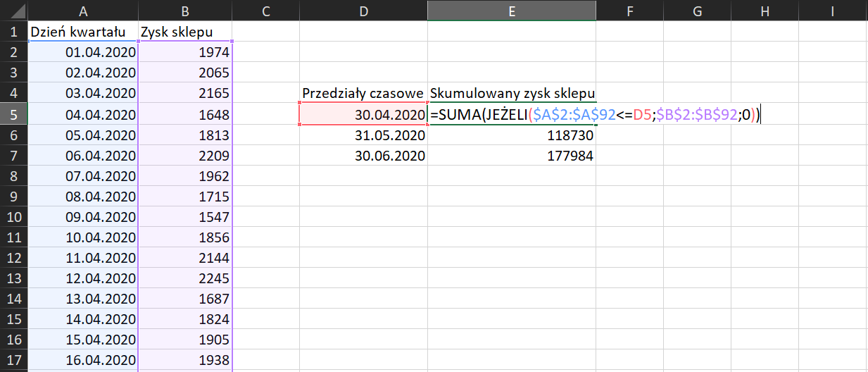Click the profit cell 1715
This screenshot has height=372, width=868.
[x=185, y=197]
